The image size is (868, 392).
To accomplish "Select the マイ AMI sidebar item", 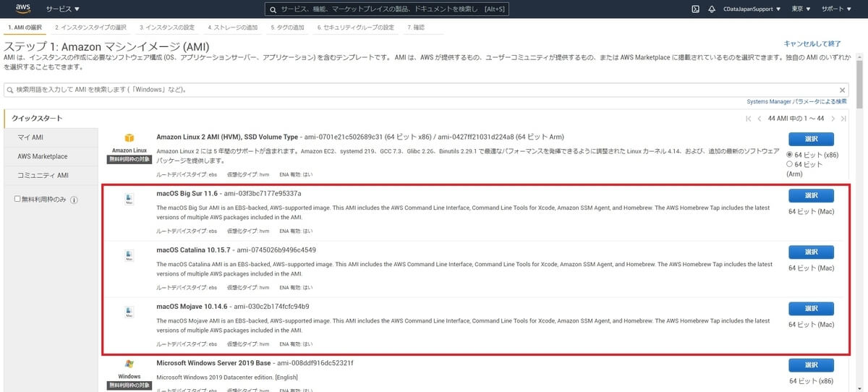I will [x=50, y=137].
